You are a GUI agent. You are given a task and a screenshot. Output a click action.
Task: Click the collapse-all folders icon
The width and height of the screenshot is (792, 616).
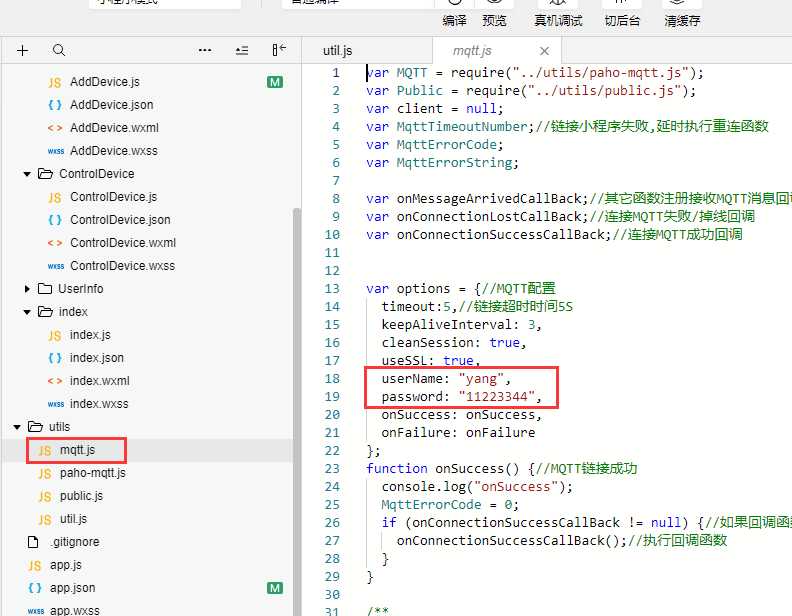(242, 50)
